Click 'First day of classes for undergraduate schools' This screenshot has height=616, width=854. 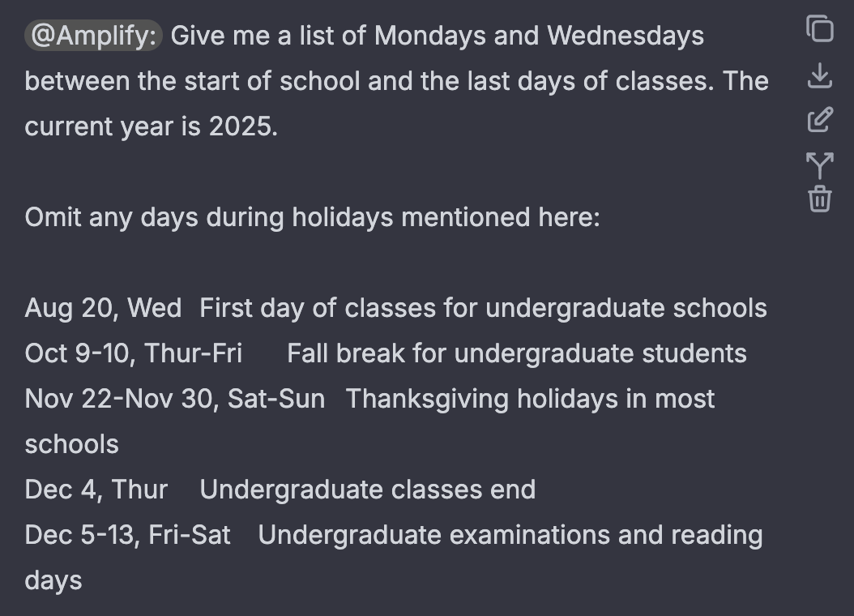(483, 308)
